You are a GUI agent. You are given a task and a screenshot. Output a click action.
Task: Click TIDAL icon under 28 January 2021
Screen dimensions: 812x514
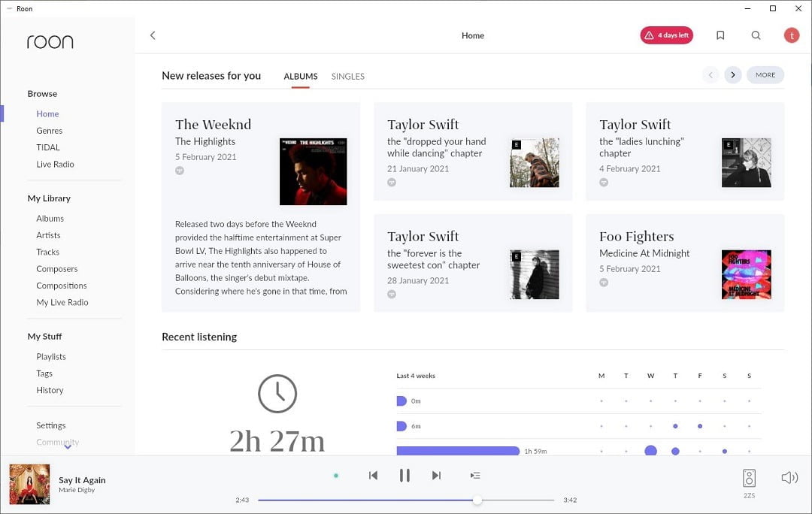[392, 294]
